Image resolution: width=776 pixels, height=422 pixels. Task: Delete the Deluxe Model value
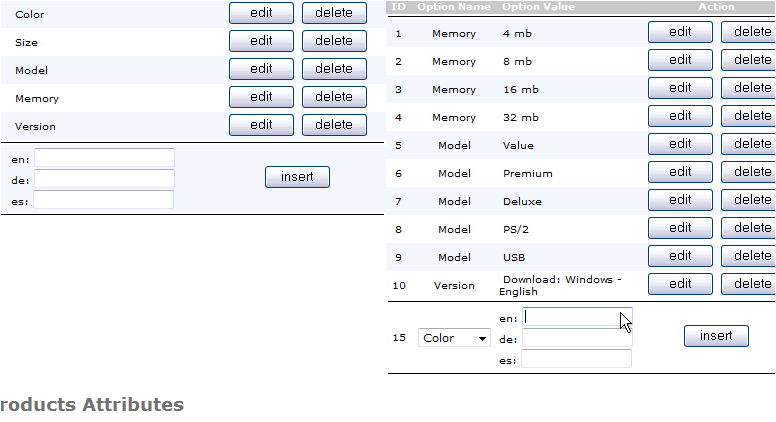[749, 200]
